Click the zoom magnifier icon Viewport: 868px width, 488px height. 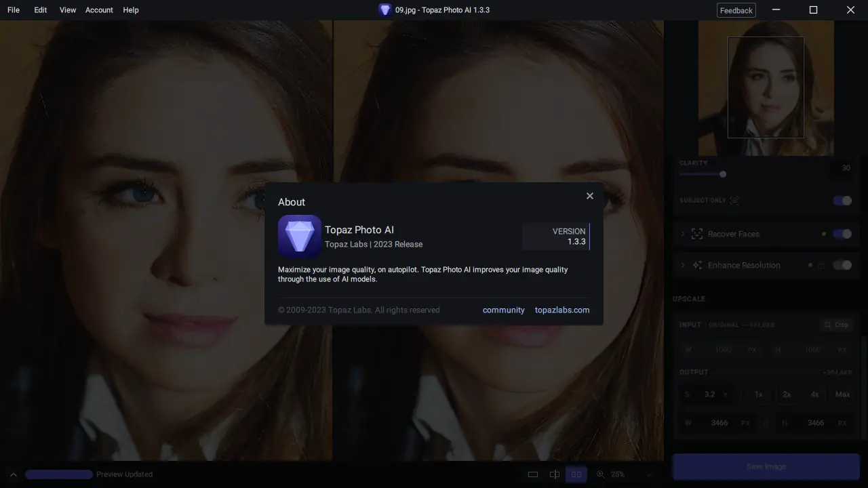tap(600, 474)
